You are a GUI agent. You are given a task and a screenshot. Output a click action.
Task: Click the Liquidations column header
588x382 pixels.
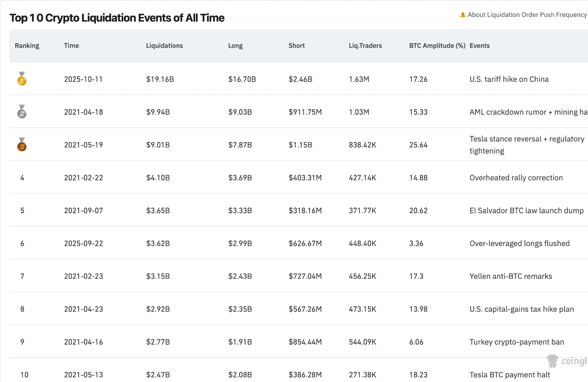click(x=164, y=45)
